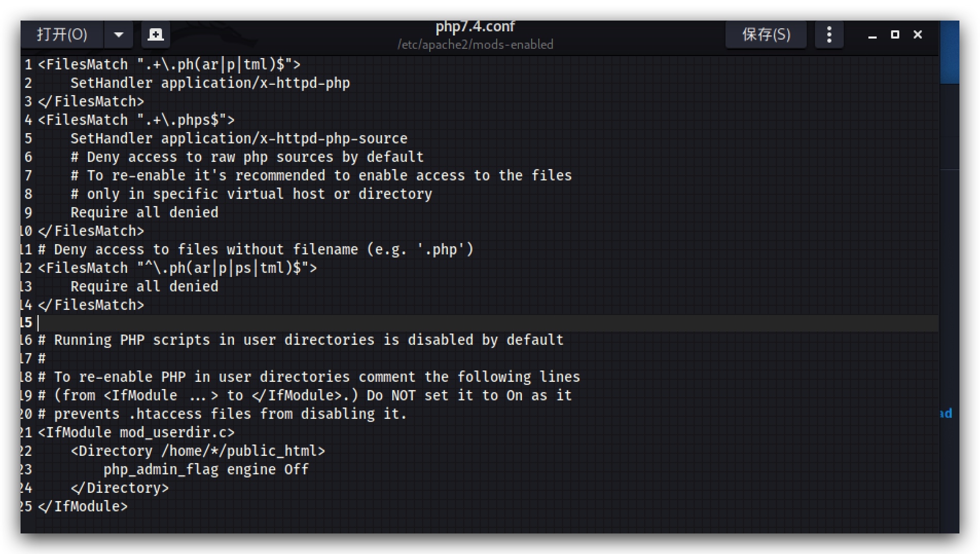Screen dimensions: 980x554
Task: Expand the recent files dropdown arrow
Action: coord(119,34)
